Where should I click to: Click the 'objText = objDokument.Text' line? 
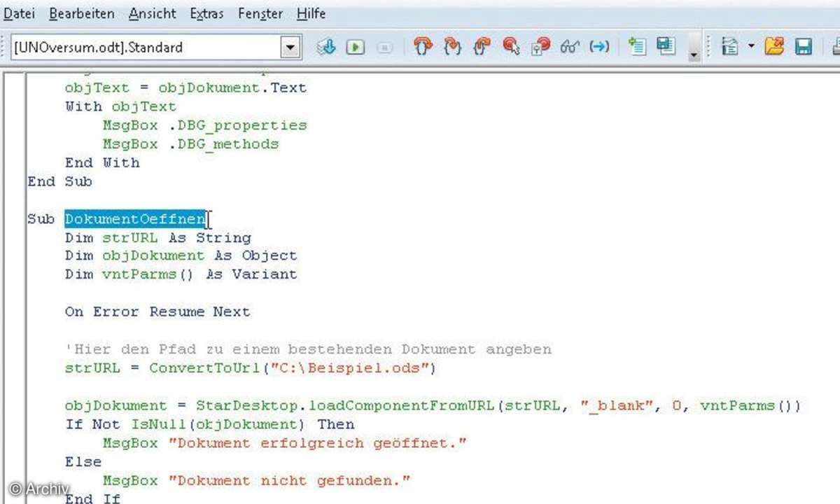(x=185, y=88)
